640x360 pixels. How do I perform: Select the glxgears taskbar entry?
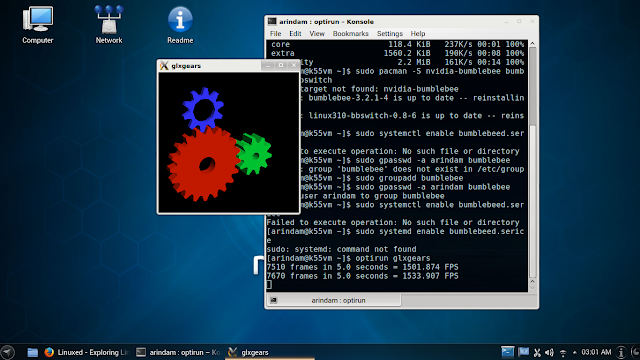click(x=270, y=352)
